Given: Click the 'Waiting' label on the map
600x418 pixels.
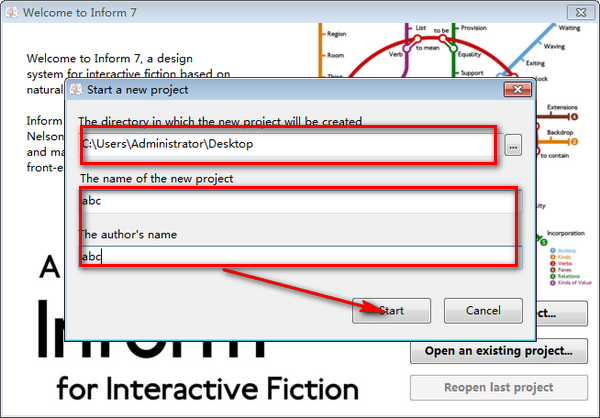Looking at the screenshot, I should (x=569, y=28).
